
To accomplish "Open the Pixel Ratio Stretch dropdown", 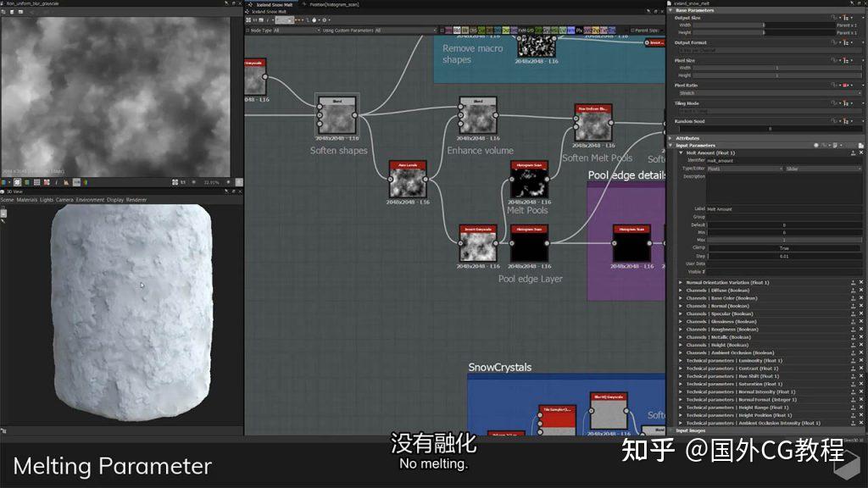I will click(763, 93).
